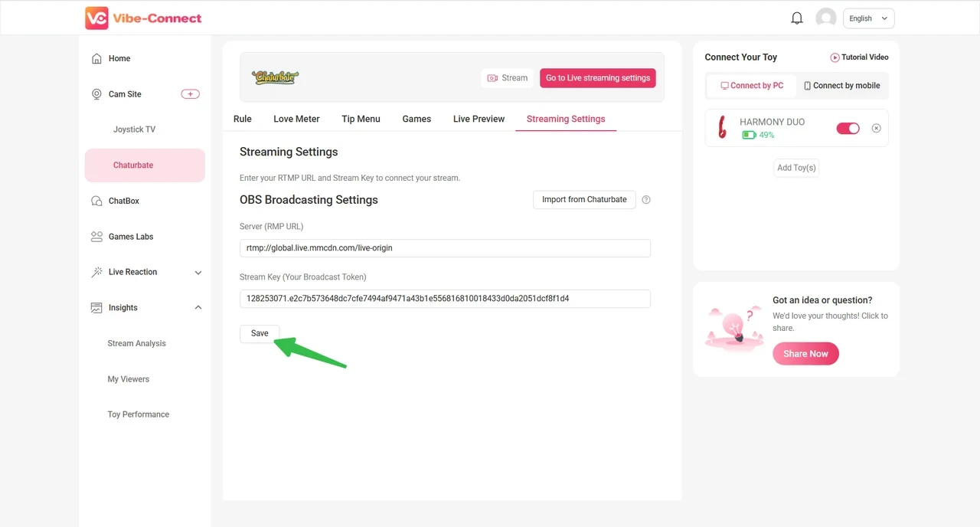This screenshot has width=980, height=527.
Task: Select Connect by mobile option
Action: (841, 86)
